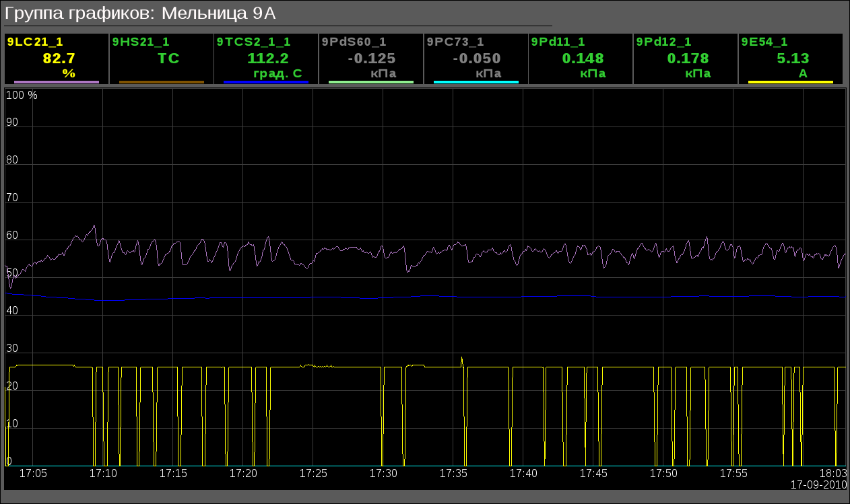This screenshot has width=850, height=504.
Task: Select the 9TCS2_1_1 temperature tag label
Action: tap(254, 42)
